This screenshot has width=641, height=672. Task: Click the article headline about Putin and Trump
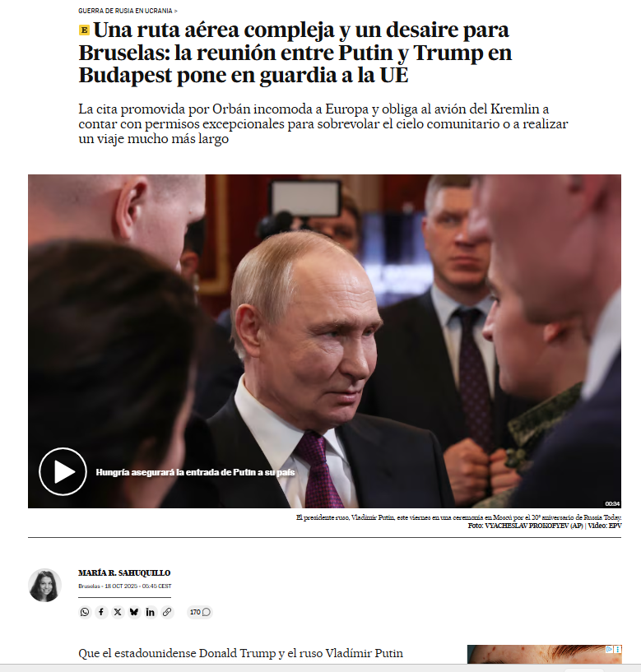pos(295,53)
